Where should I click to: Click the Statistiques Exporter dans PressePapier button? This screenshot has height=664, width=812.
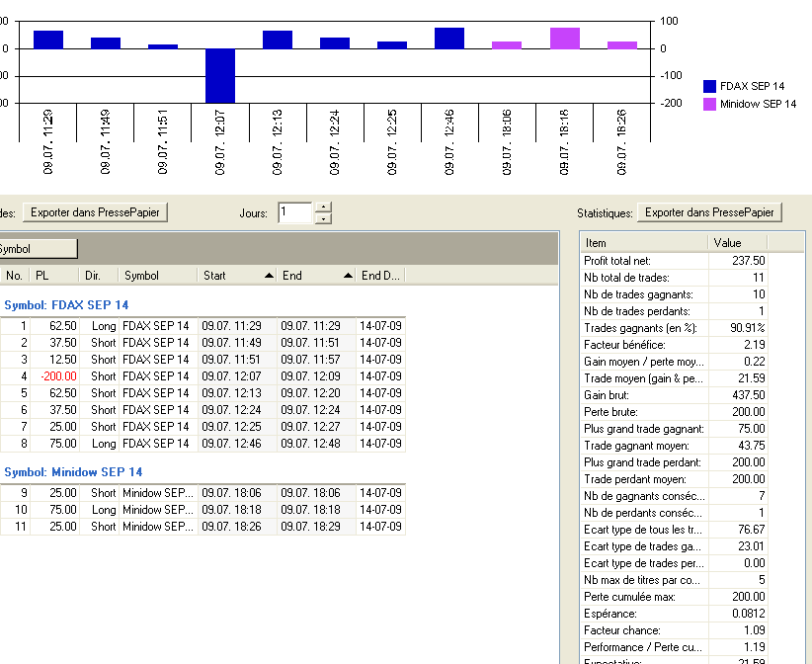[x=709, y=212]
